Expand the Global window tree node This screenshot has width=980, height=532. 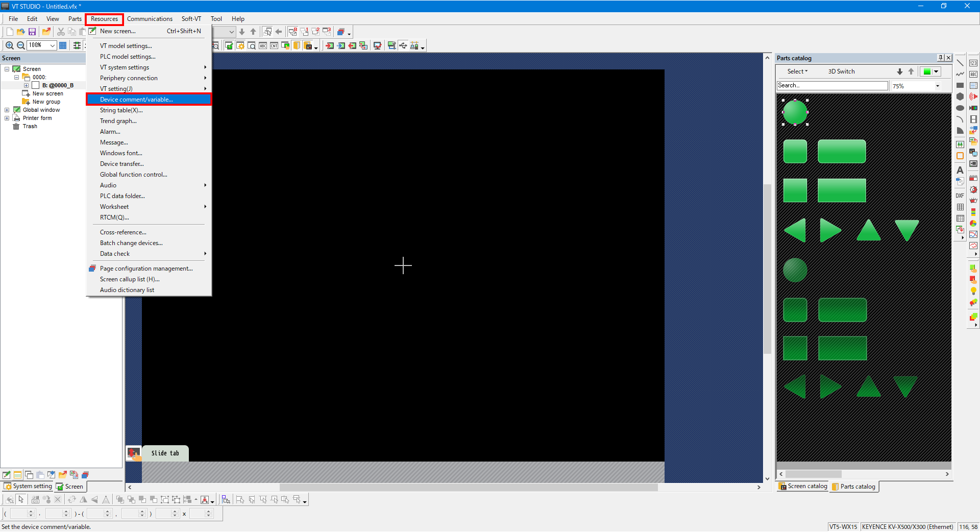(7, 110)
